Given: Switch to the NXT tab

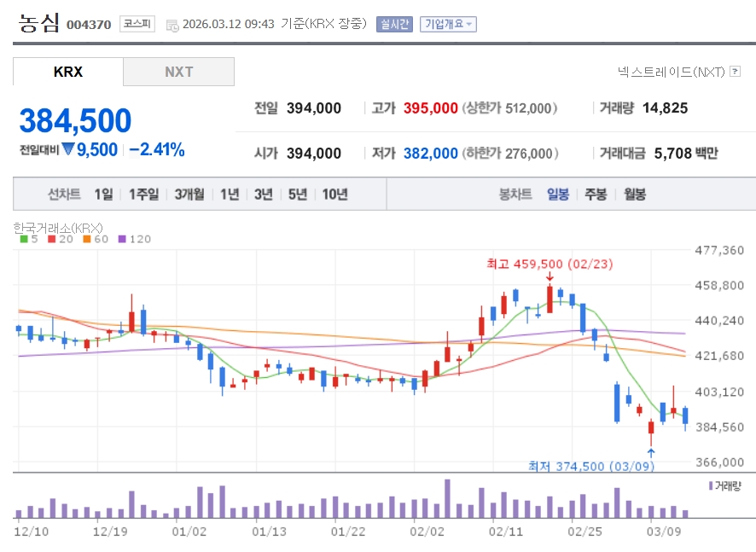Looking at the screenshot, I should [179, 72].
